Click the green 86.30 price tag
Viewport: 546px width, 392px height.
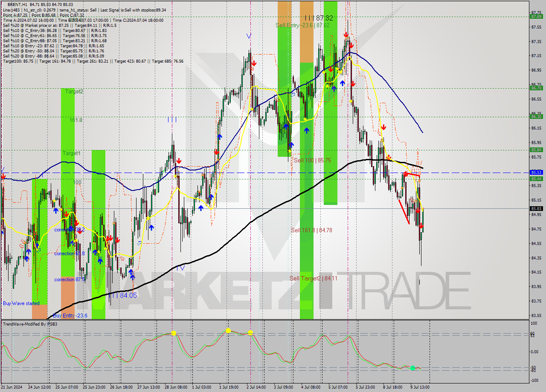[x=536, y=116]
